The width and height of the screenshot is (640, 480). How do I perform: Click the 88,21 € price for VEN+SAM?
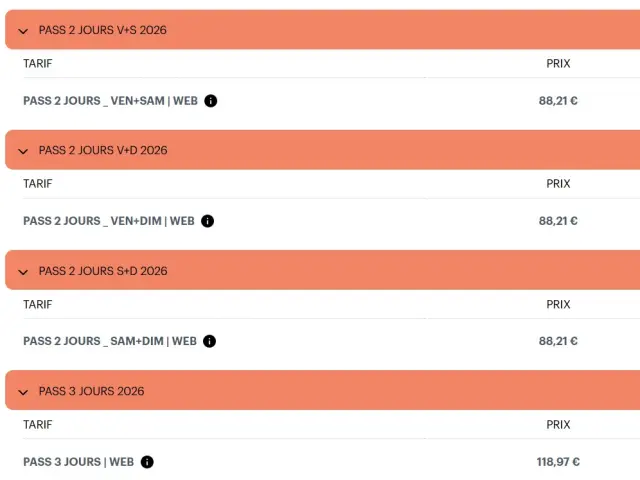558,101
